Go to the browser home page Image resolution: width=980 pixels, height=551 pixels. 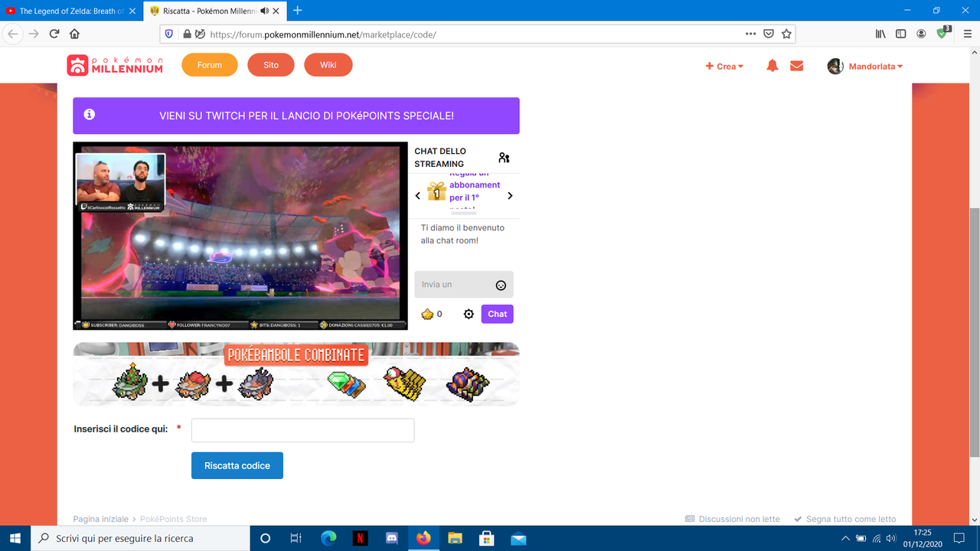74,34
